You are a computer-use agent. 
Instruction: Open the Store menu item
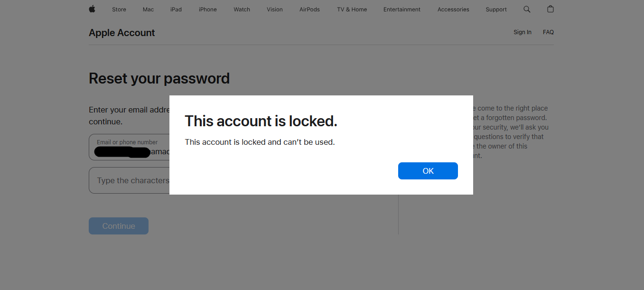119,9
